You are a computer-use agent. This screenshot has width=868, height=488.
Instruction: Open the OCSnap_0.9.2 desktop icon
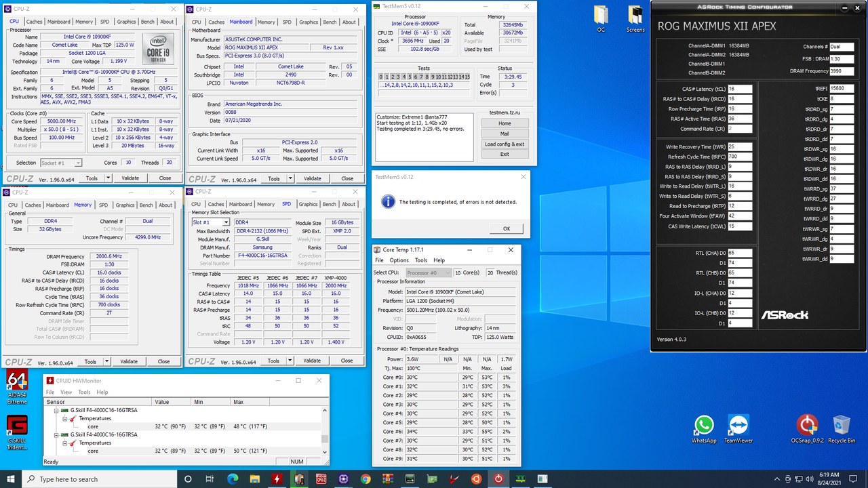click(807, 426)
